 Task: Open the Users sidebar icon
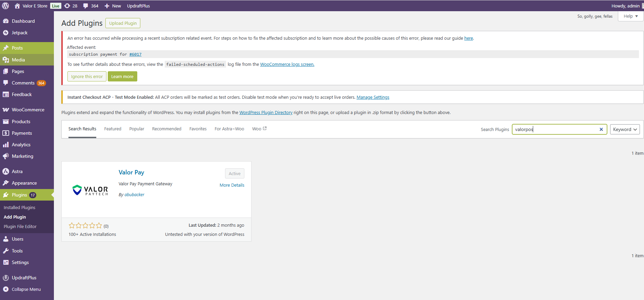[x=6, y=239]
